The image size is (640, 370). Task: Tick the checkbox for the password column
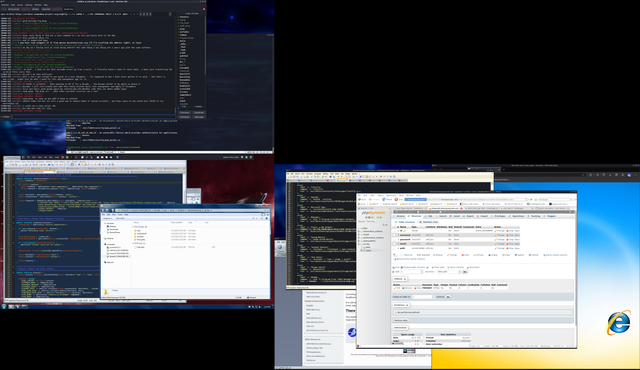(394, 239)
